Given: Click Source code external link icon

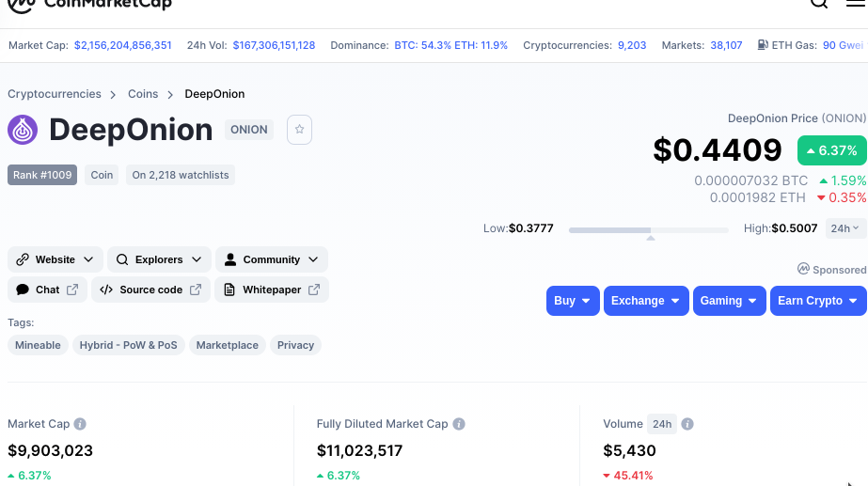Looking at the screenshot, I should tap(196, 290).
